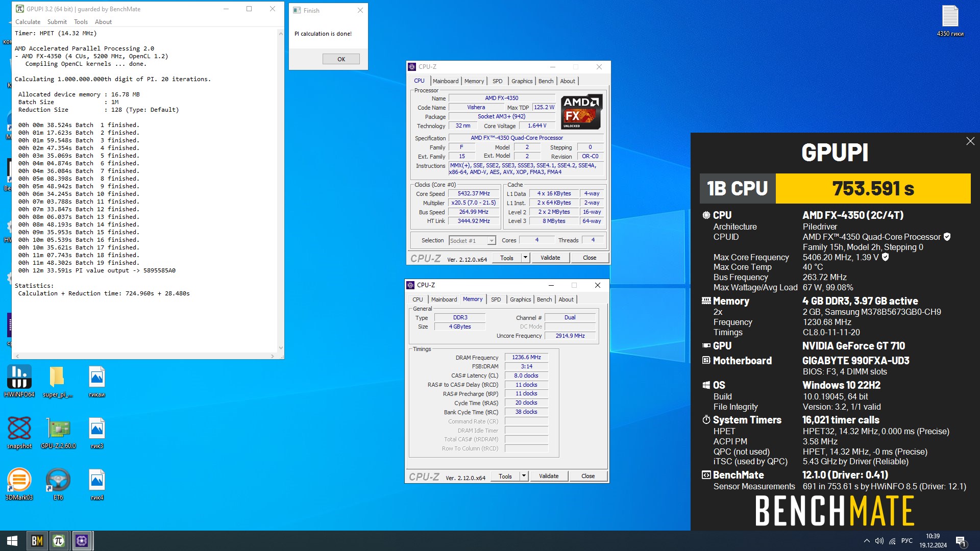
Task: Switch to Memory tab in upper CPU-Z
Action: point(474,81)
